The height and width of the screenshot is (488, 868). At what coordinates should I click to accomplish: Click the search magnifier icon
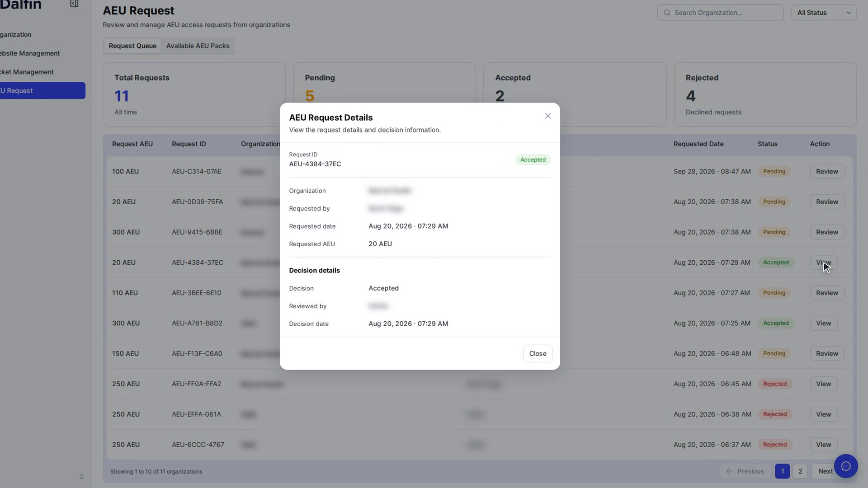coord(667,13)
